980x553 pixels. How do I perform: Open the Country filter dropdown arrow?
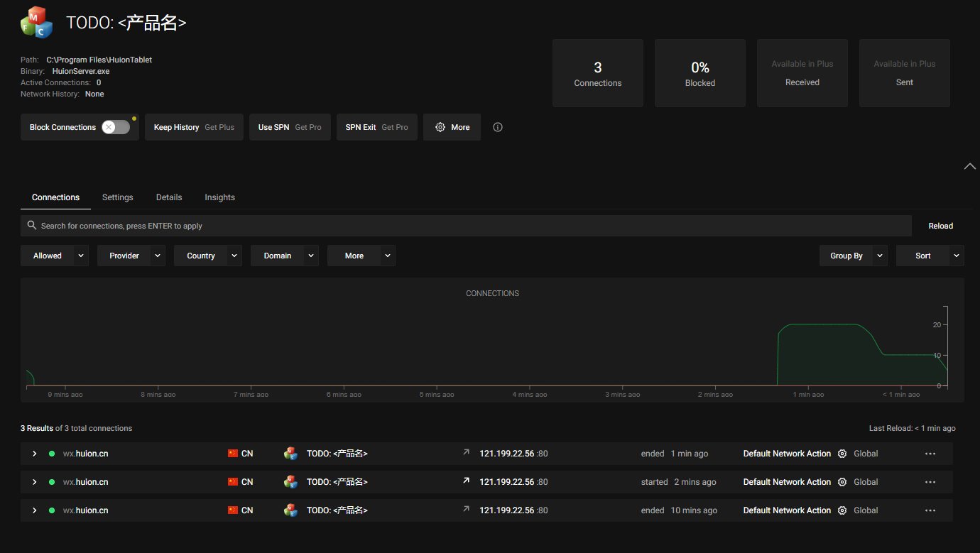[x=234, y=256]
